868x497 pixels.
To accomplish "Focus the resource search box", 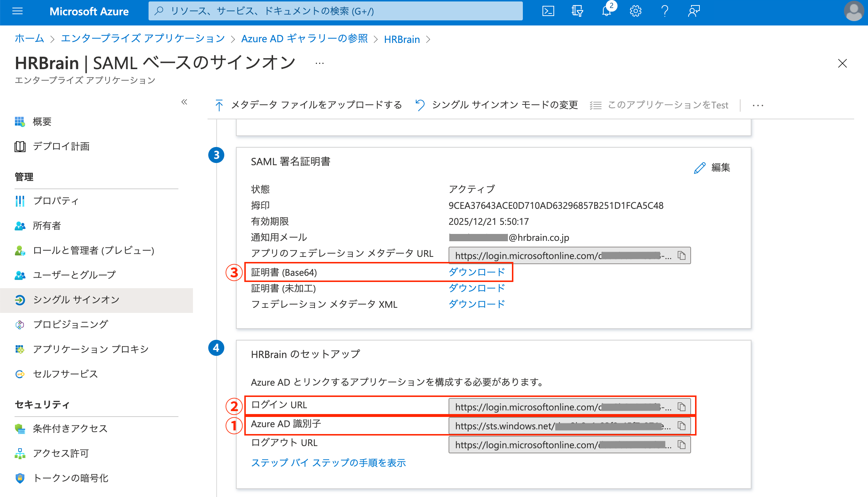I will 335,11.
